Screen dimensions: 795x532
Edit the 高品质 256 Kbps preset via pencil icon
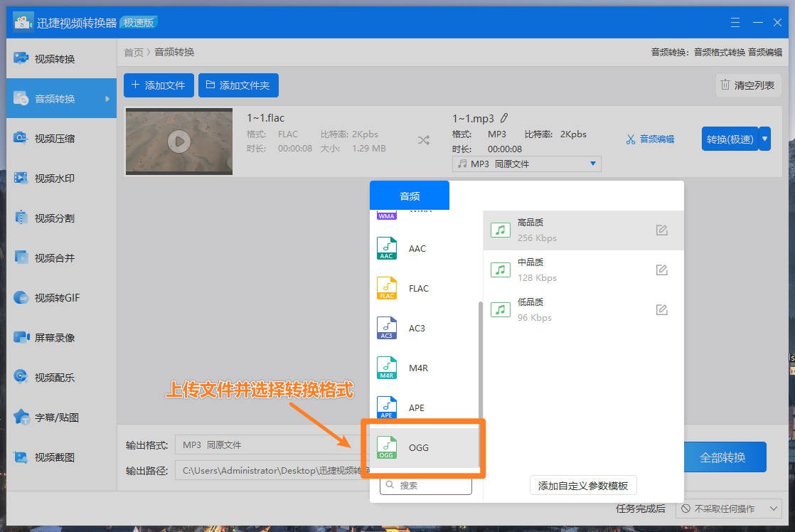(662, 230)
